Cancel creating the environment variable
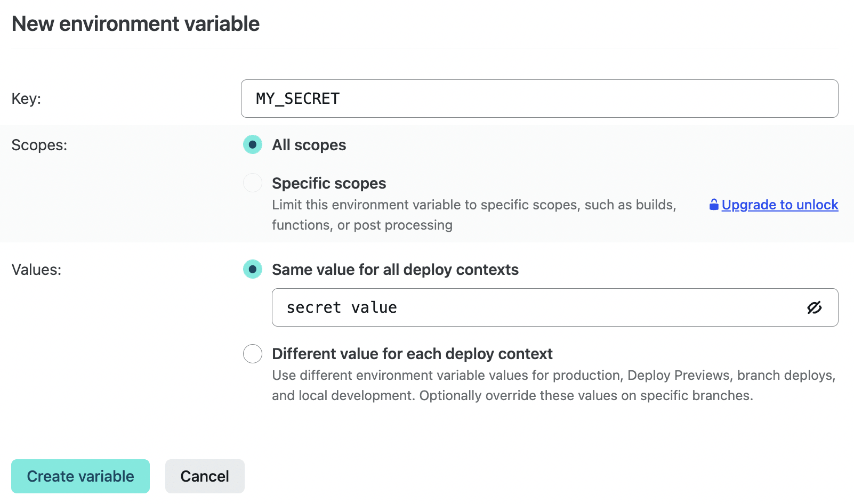The height and width of the screenshot is (504, 854). tap(205, 476)
